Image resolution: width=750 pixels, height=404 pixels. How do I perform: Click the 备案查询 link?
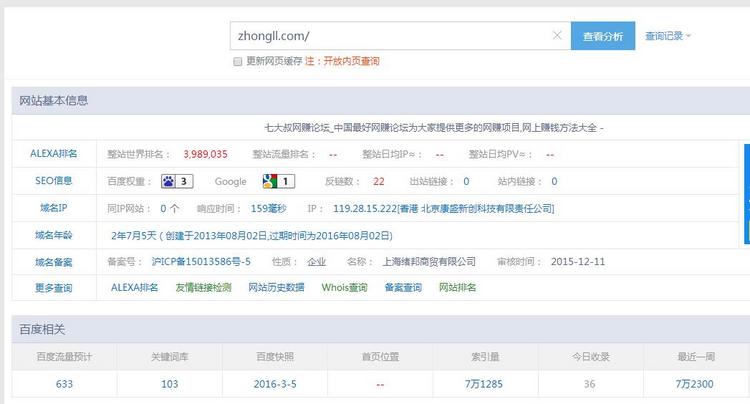coord(405,288)
